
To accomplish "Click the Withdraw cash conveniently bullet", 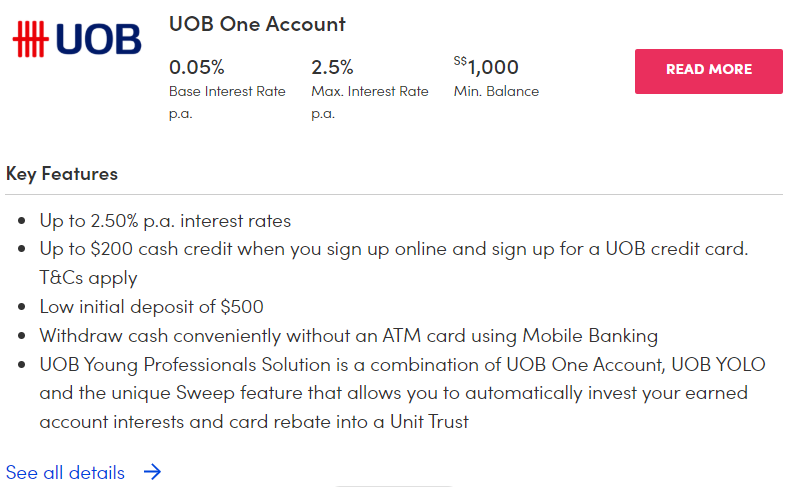I will (348, 335).
